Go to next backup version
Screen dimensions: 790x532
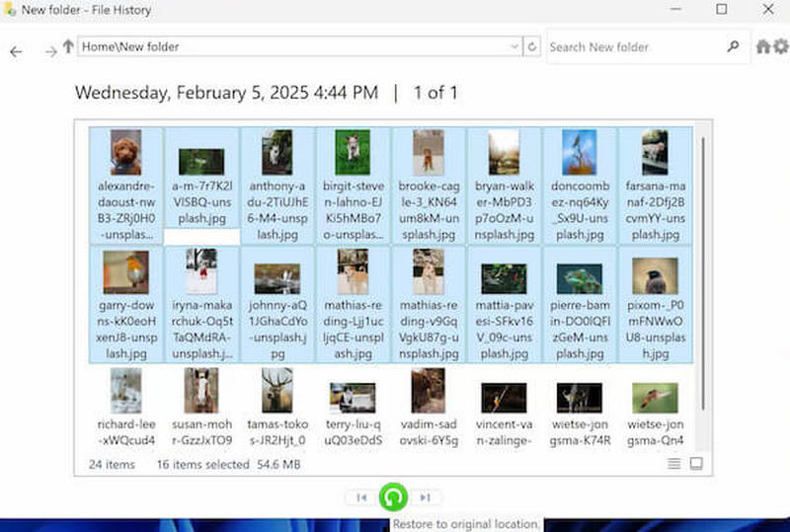point(425,497)
